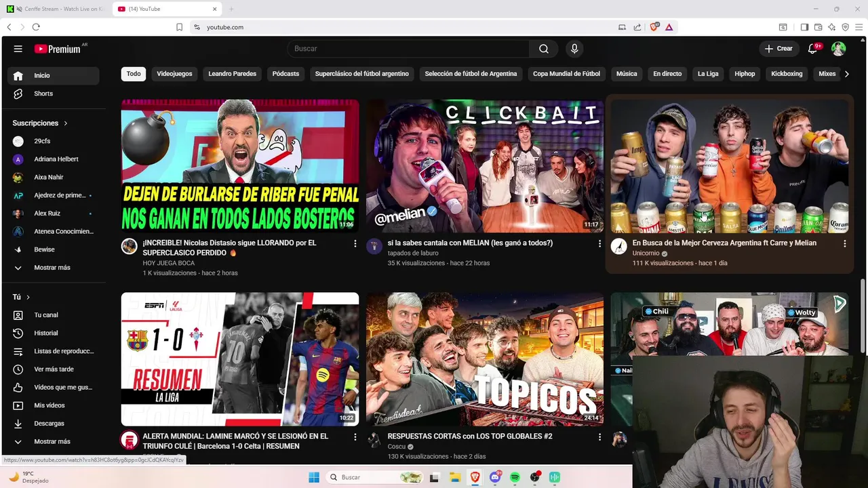The image size is (868, 488).
Task: Open Spotify from the Windows taskbar
Action: [515, 477]
